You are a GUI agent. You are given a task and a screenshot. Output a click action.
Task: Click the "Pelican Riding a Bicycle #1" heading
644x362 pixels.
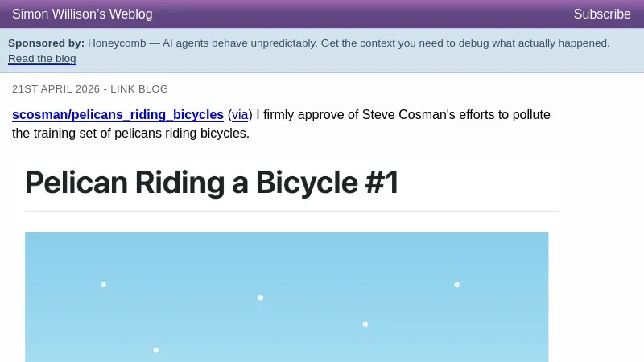tap(212, 183)
